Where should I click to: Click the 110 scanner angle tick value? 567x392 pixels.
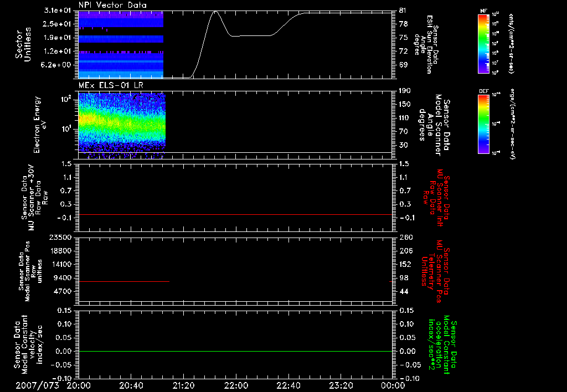(405, 118)
